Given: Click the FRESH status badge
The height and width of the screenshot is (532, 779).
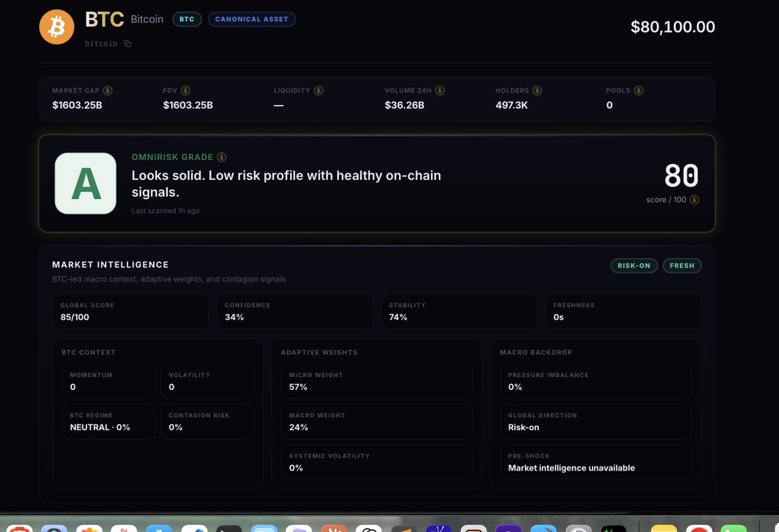Looking at the screenshot, I should coord(682,265).
